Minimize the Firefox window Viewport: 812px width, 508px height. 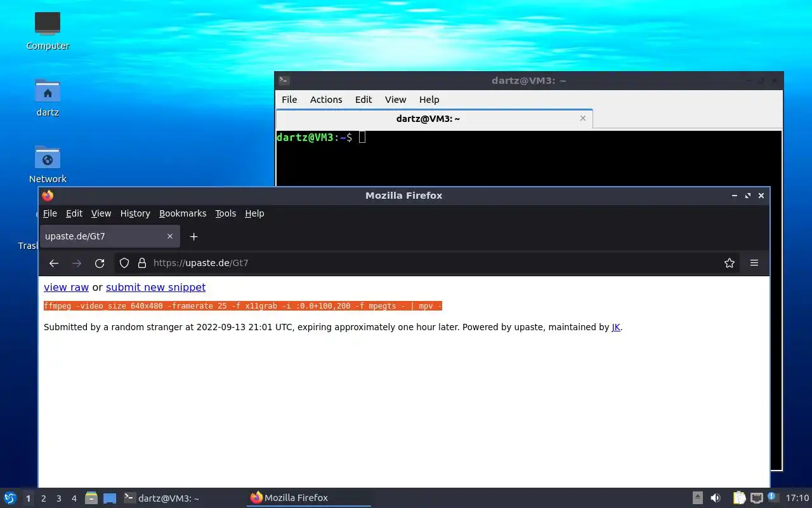734,196
